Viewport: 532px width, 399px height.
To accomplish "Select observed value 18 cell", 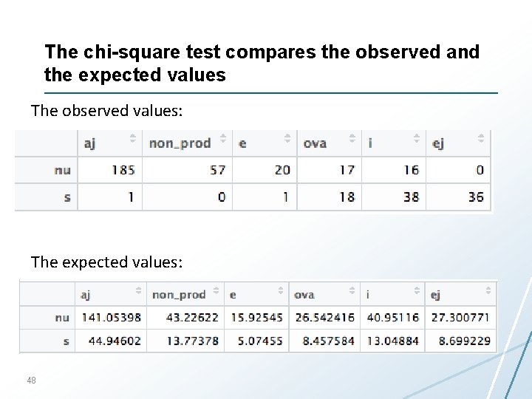I will [330, 197].
